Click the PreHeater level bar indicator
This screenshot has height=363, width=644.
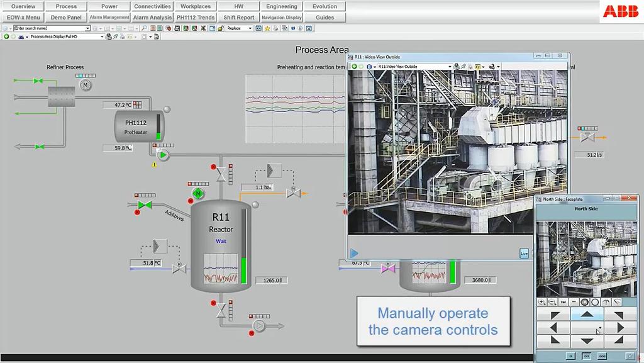coord(158,127)
